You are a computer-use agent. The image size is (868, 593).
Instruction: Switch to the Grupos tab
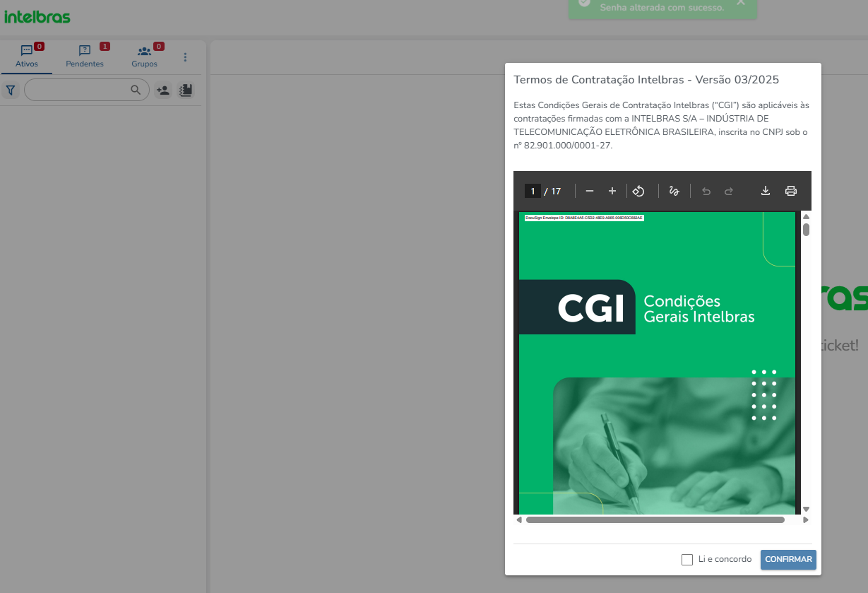[144, 57]
